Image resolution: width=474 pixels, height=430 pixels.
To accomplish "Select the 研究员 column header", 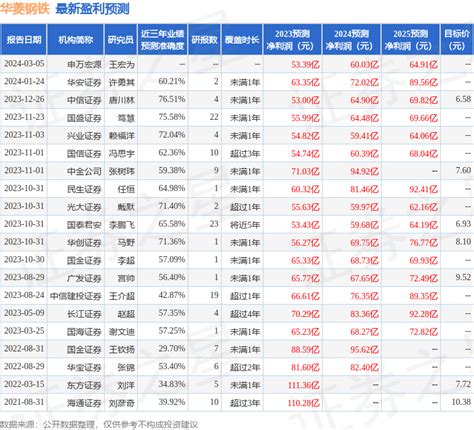I will (121, 40).
